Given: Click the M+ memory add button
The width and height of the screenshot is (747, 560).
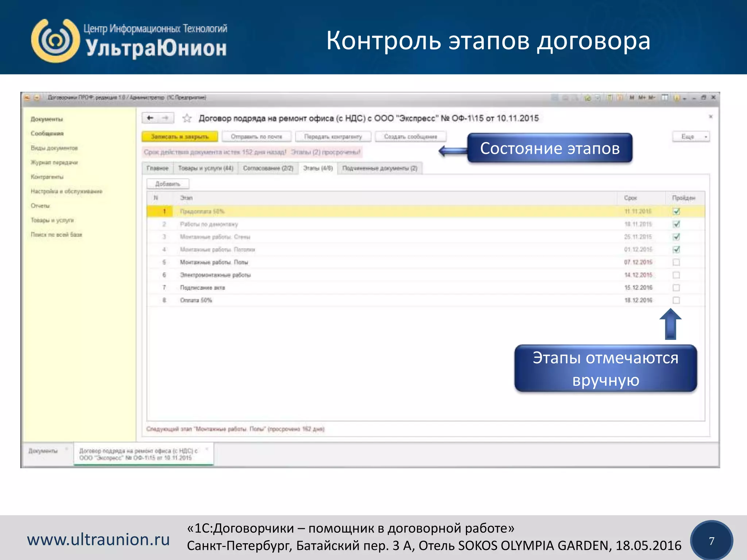Looking at the screenshot, I should 642,98.
